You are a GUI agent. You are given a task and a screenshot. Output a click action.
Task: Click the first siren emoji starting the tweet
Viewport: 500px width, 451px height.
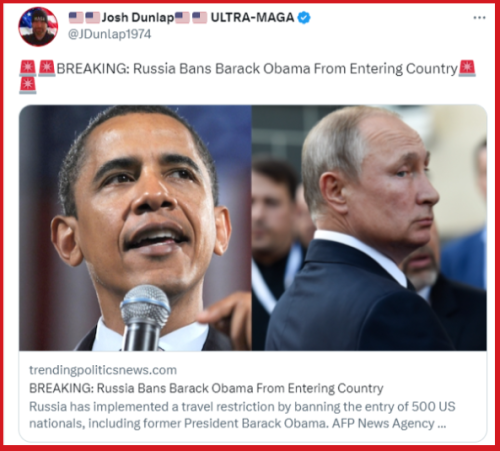point(28,68)
